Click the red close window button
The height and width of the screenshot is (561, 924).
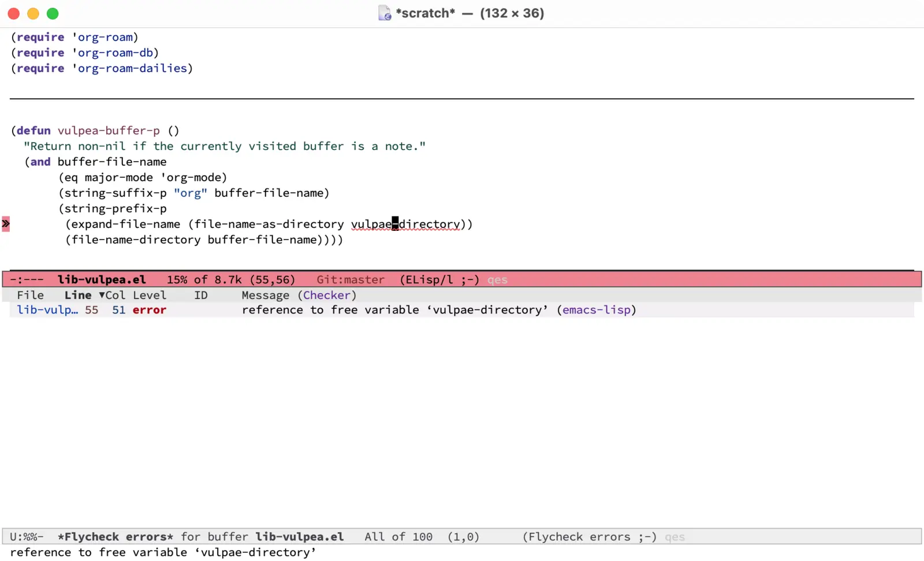click(14, 13)
